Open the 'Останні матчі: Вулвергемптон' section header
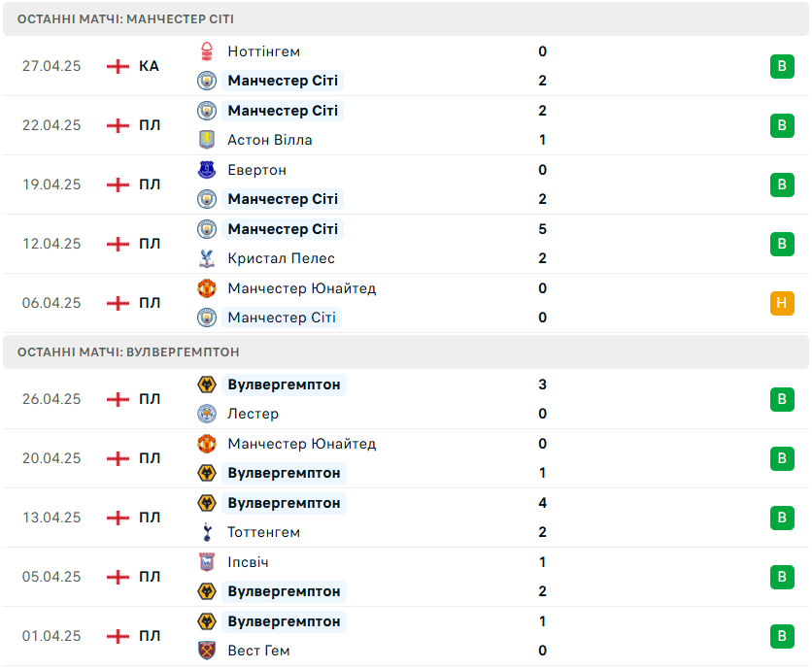The width and height of the screenshot is (812, 669). [406, 352]
